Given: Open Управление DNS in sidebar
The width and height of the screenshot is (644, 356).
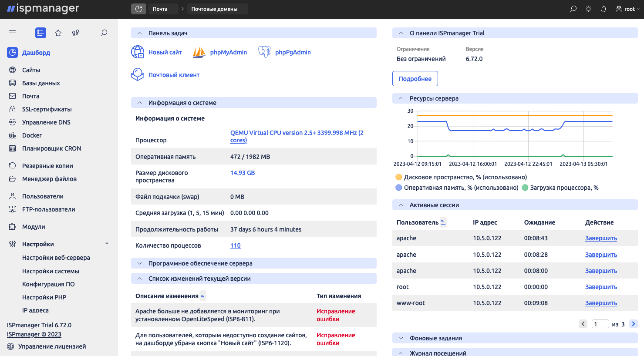Looking at the screenshot, I should pos(46,122).
